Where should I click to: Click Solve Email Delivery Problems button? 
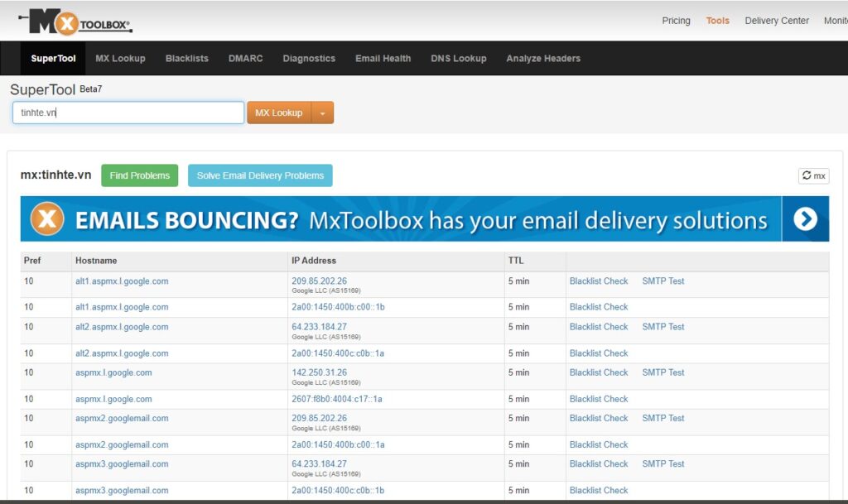click(260, 175)
